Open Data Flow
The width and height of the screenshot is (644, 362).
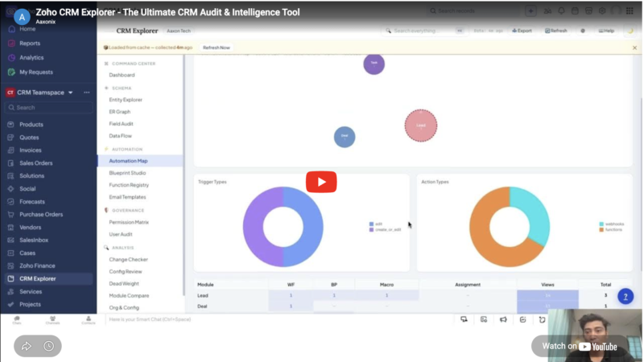(x=120, y=135)
